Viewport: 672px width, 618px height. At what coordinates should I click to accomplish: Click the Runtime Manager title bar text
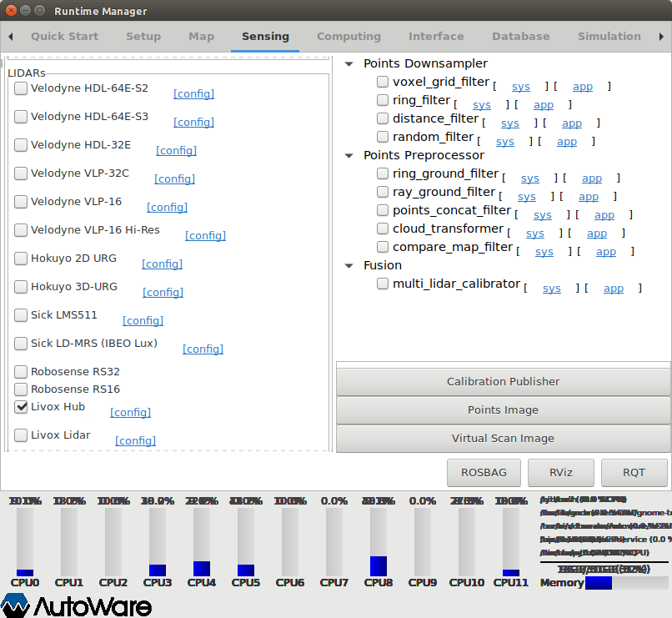[x=100, y=11]
